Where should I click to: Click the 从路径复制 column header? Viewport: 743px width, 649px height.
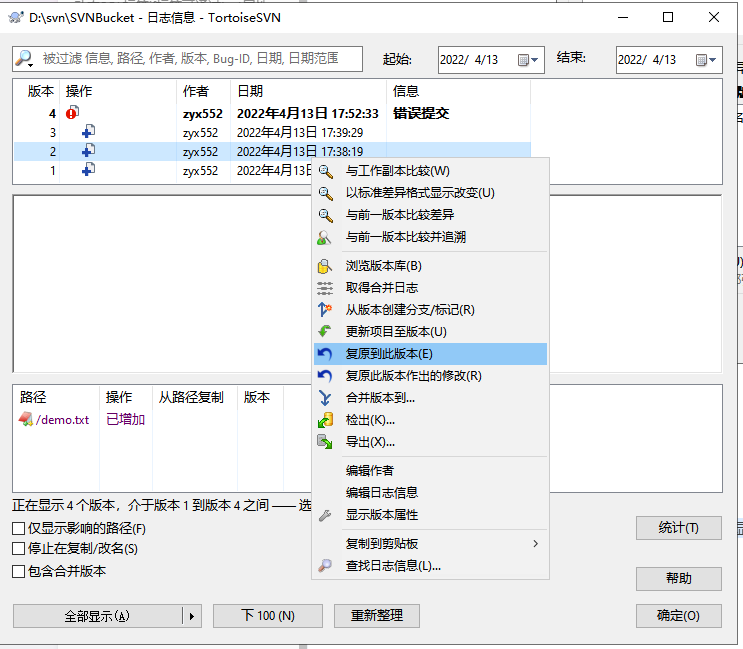[x=195, y=397]
